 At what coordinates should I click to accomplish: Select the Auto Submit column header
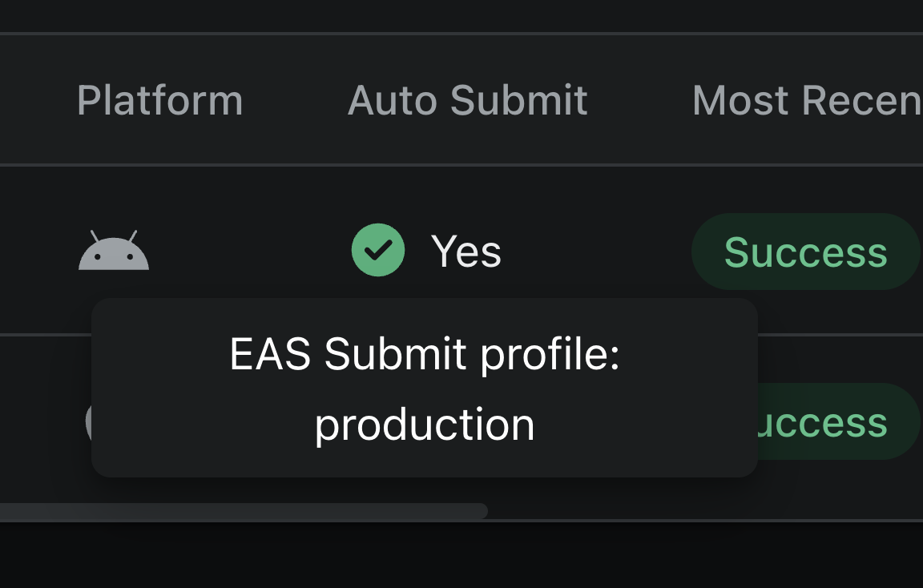click(467, 99)
